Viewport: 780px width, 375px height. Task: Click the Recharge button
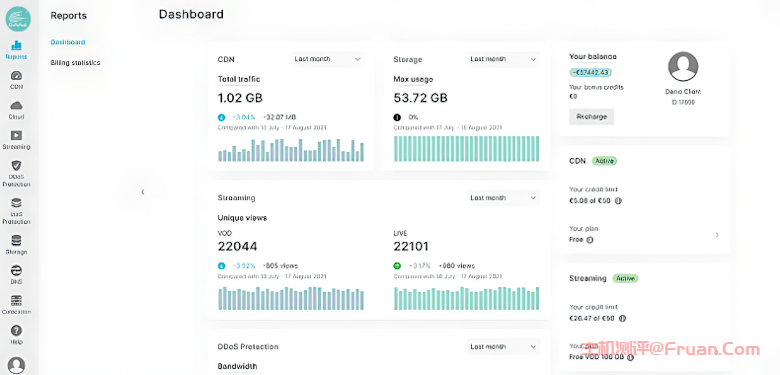[x=591, y=116]
